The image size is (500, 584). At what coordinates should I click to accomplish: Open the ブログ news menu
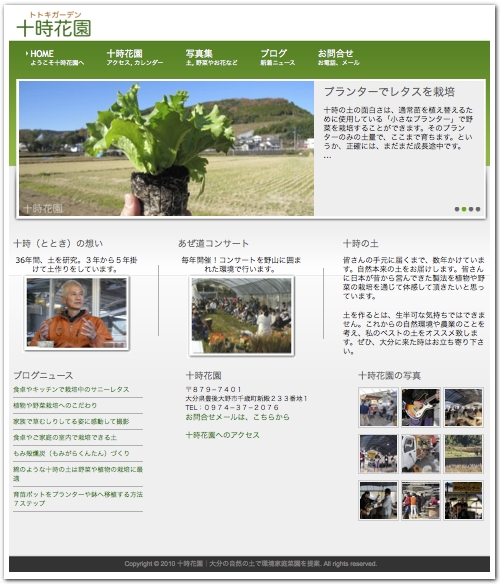(277, 58)
